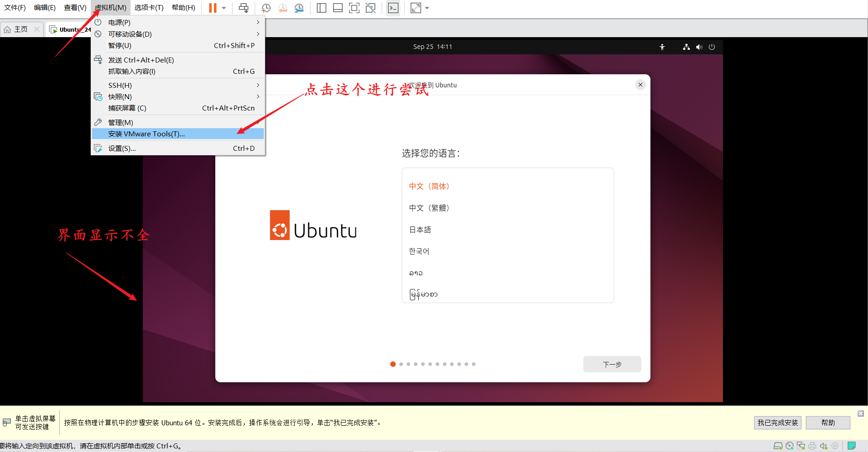868x452 pixels.
Task: Click the webcam status icon
Action: [x=835, y=446]
